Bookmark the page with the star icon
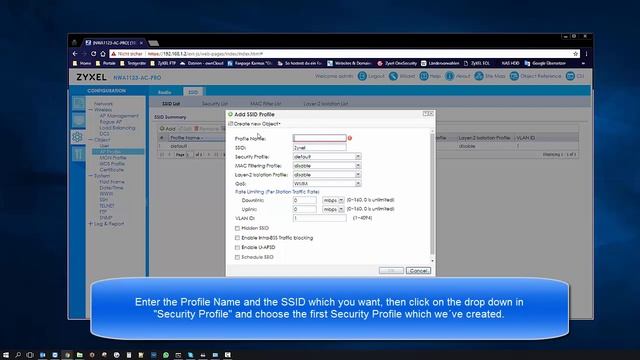This screenshot has height=360, width=640. click(x=576, y=53)
